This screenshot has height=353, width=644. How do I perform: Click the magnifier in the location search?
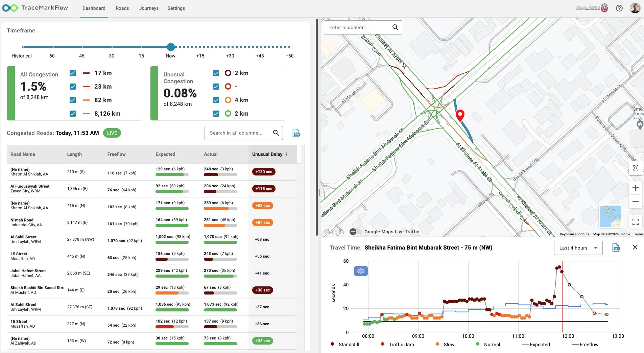click(395, 27)
